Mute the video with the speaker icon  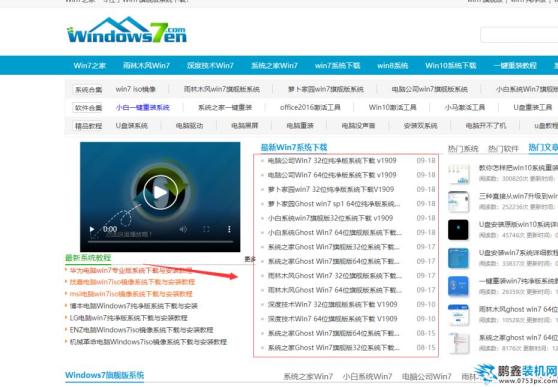click(183, 229)
